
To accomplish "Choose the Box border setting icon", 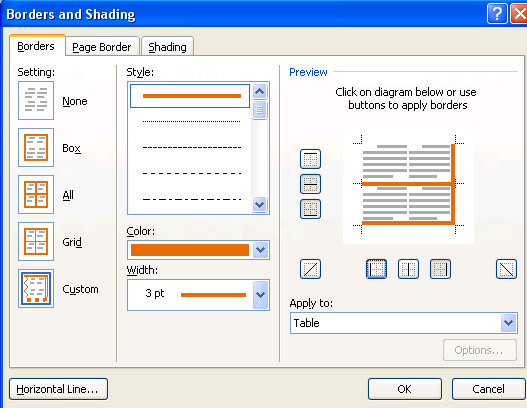I will tap(36, 148).
